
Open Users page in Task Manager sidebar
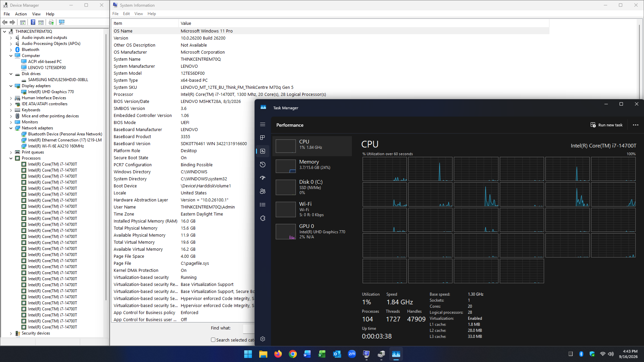click(263, 191)
